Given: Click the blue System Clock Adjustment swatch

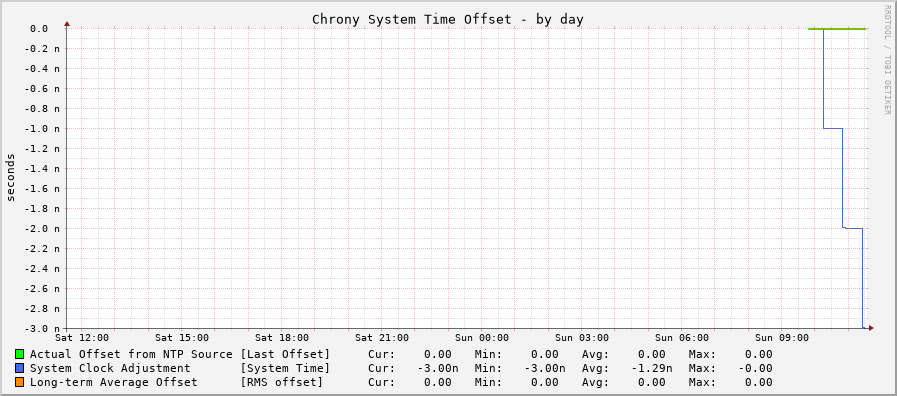Looking at the screenshot, I should point(19,369).
